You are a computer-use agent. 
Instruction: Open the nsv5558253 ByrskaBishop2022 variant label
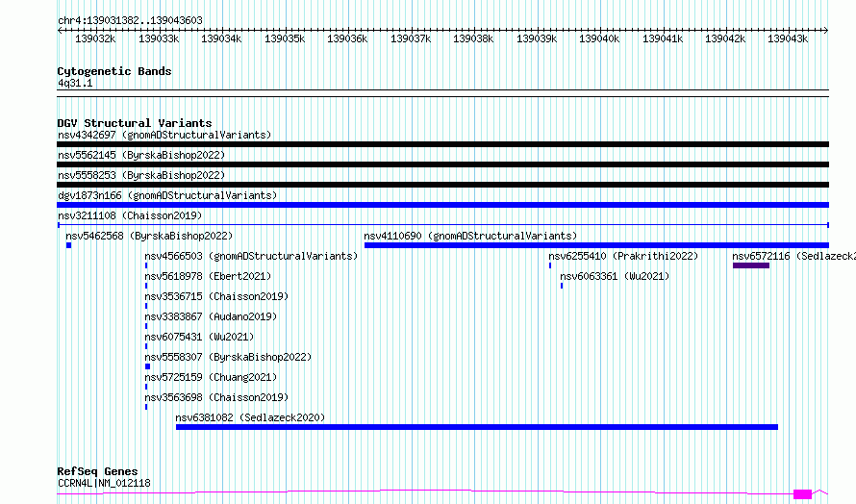pos(141,175)
